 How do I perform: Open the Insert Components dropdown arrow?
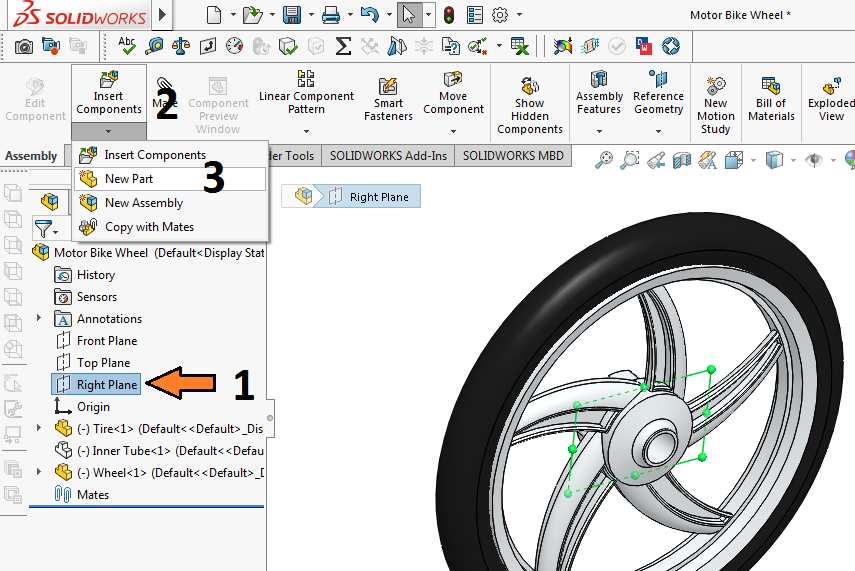coord(109,131)
